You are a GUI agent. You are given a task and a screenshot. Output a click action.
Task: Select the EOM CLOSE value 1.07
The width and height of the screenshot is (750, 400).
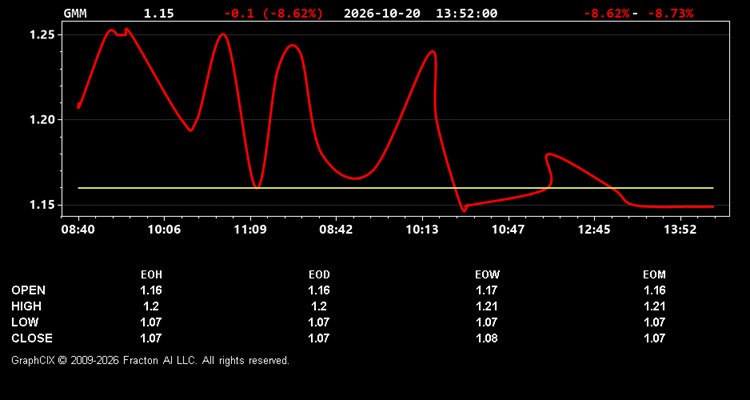tap(654, 338)
